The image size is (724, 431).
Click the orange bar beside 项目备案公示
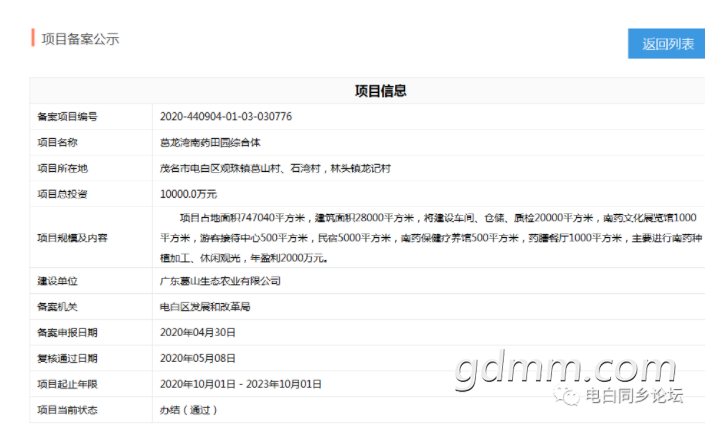pos(33,38)
